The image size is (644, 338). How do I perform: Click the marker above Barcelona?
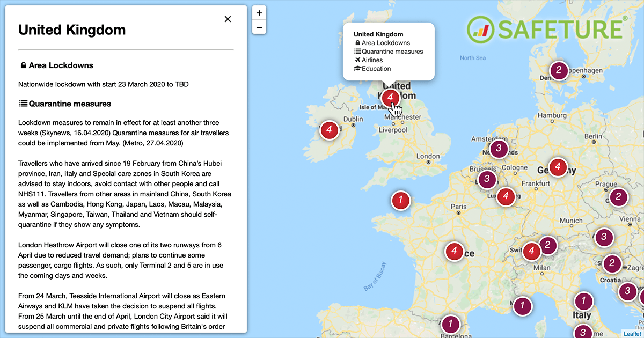point(451,324)
